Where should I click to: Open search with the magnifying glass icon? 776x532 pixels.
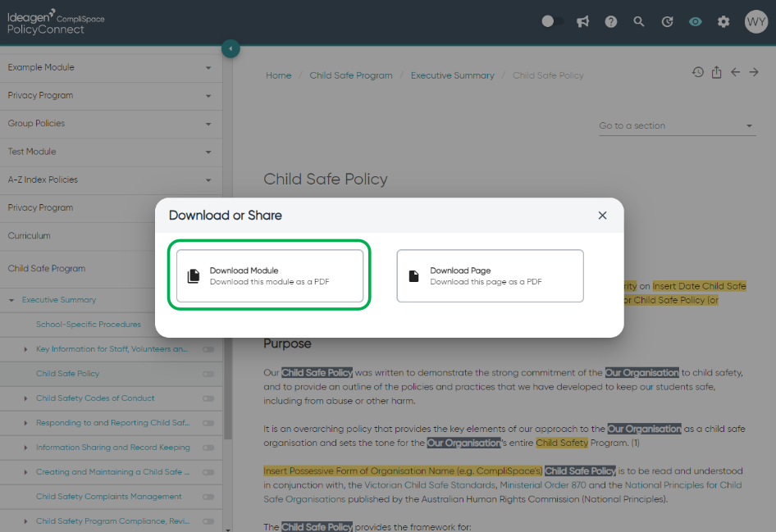click(x=639, y=21)
